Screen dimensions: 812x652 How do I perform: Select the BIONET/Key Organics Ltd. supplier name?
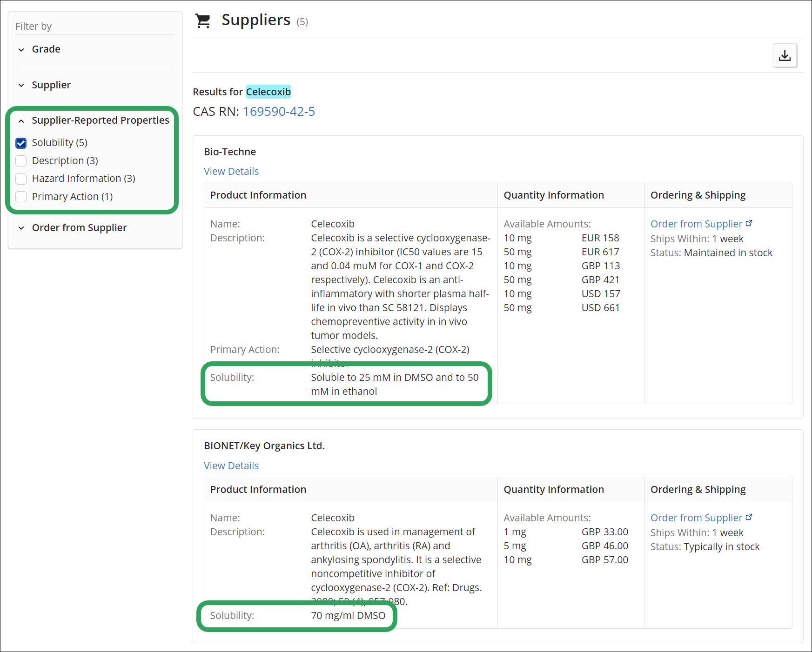(x=264, y=446)
